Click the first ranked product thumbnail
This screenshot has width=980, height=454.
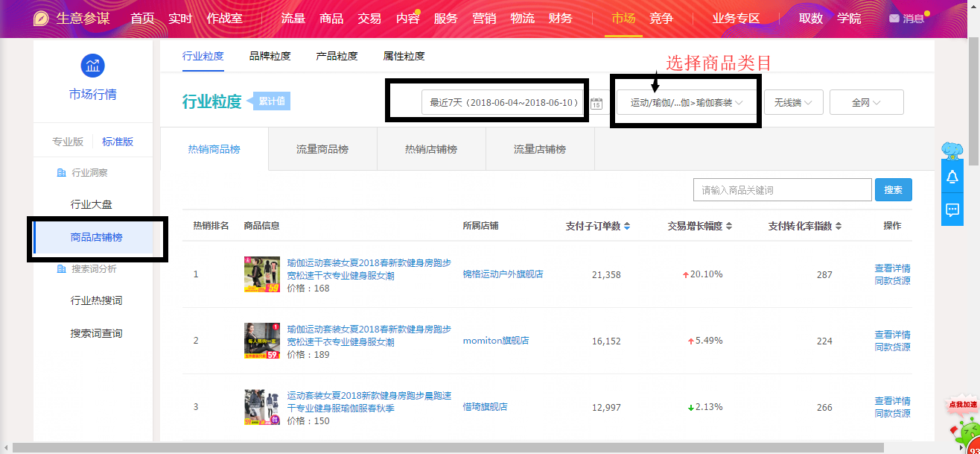coord(262,274)
